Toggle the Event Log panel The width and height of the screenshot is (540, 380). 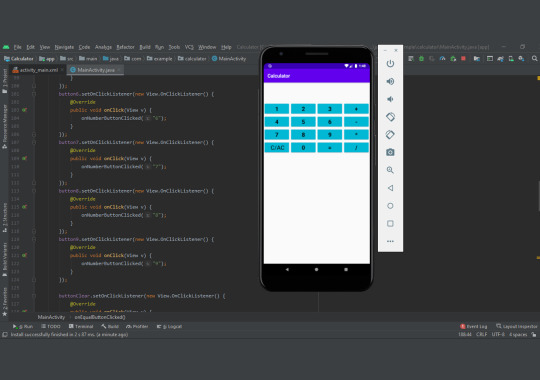point(474,327)
